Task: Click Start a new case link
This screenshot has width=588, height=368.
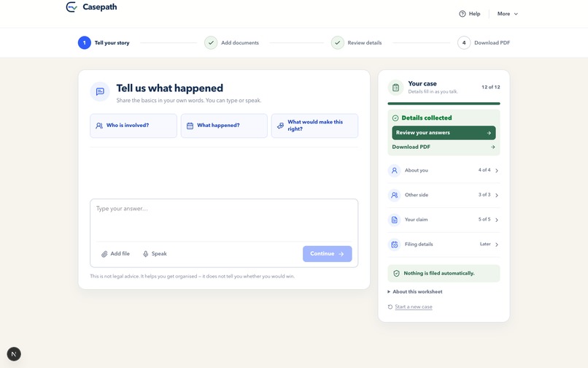Action: click(413, 307)
